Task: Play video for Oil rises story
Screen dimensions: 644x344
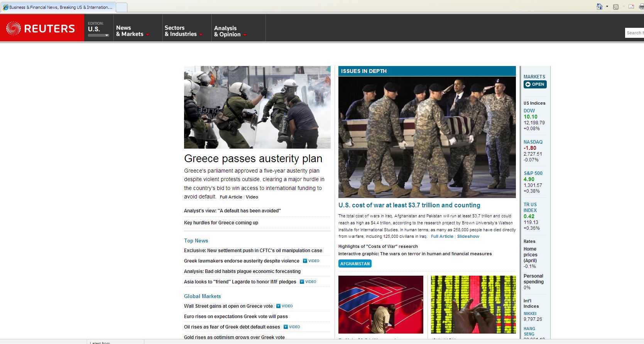Action: pos(292,327)
